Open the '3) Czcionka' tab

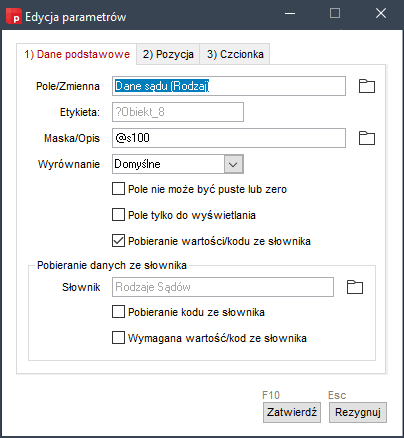pyautogui.click(x=235, y=54)
